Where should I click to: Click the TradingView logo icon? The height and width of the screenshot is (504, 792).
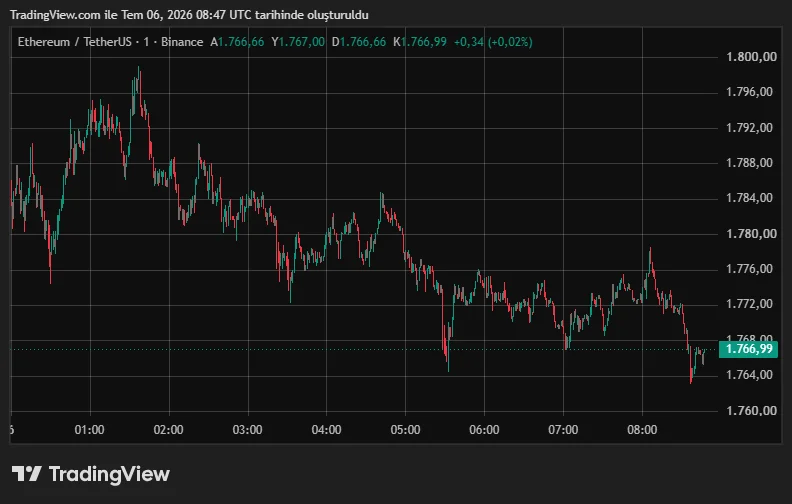pos(26,474)
